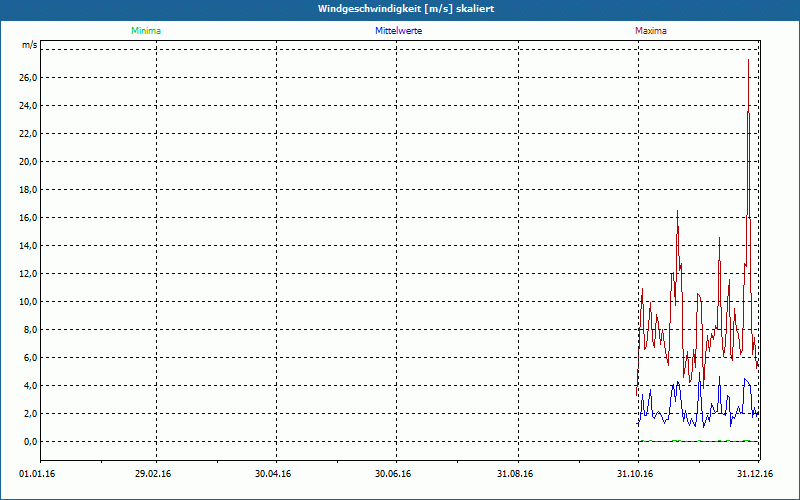Click the Maxima legend label
Screen dimensions: 800x500
pyautogui.click(x=650, y=31)
